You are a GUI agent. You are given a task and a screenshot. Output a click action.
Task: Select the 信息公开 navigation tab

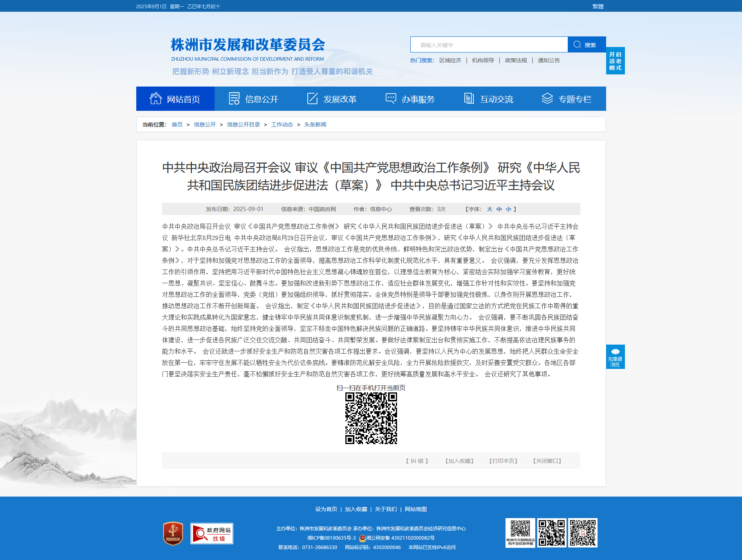(x=254, y=99)
